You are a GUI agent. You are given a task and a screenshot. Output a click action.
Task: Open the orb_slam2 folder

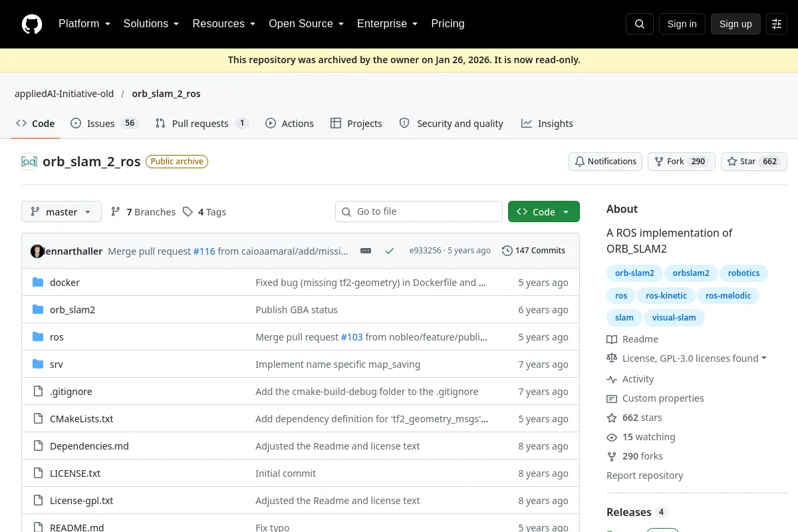(x=72, y=310)
